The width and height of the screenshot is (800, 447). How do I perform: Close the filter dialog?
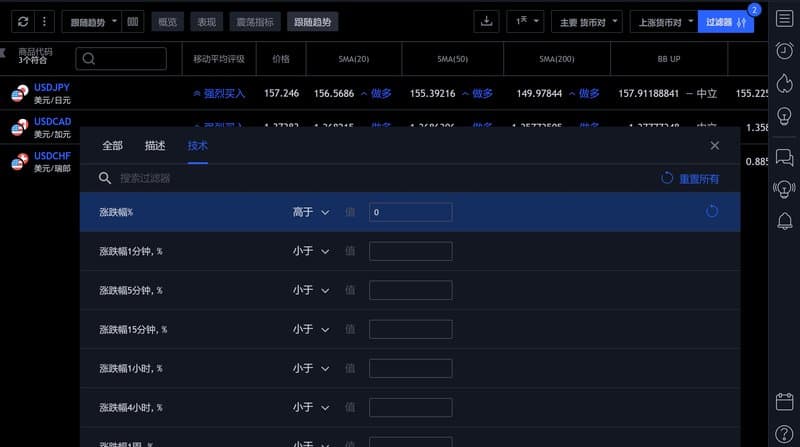715,145
